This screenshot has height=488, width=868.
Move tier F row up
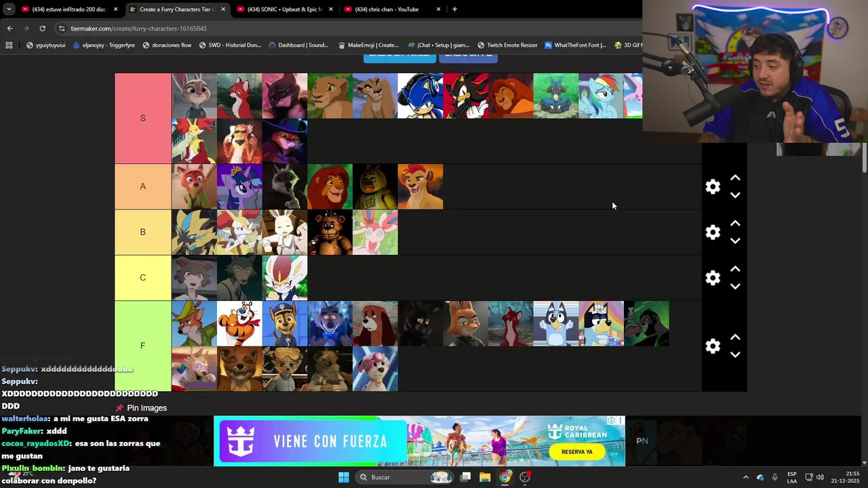pos(735,338)
